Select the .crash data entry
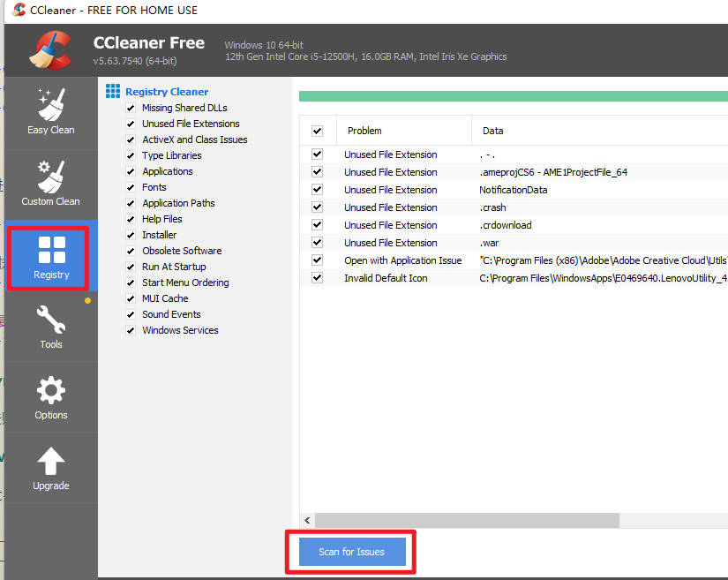This screenshot has height=580, width=728. [492, 207]
